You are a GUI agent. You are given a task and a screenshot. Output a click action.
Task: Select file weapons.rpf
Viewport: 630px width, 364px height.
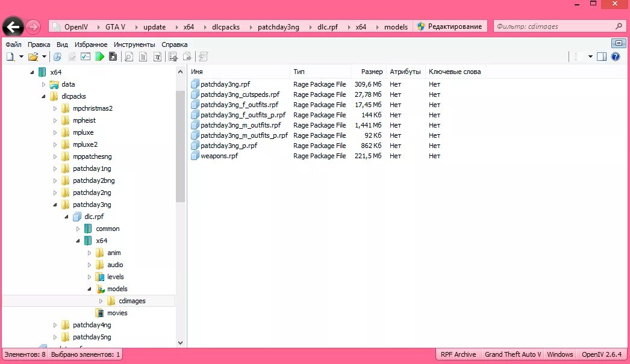click(x=219, y=156)
